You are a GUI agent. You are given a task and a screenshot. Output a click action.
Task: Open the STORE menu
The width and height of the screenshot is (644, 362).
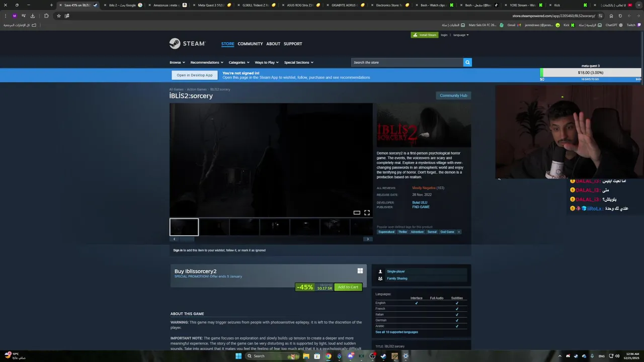(x=228, y=44)
